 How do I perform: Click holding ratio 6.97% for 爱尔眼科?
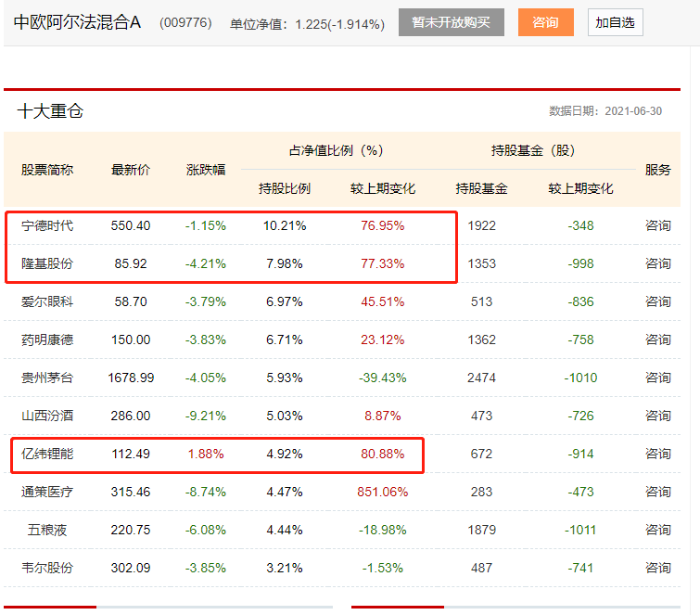tap(285, 301)
